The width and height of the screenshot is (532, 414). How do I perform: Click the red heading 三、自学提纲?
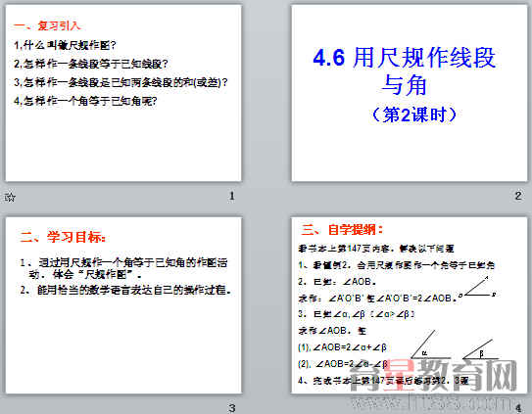click(342, 230)
